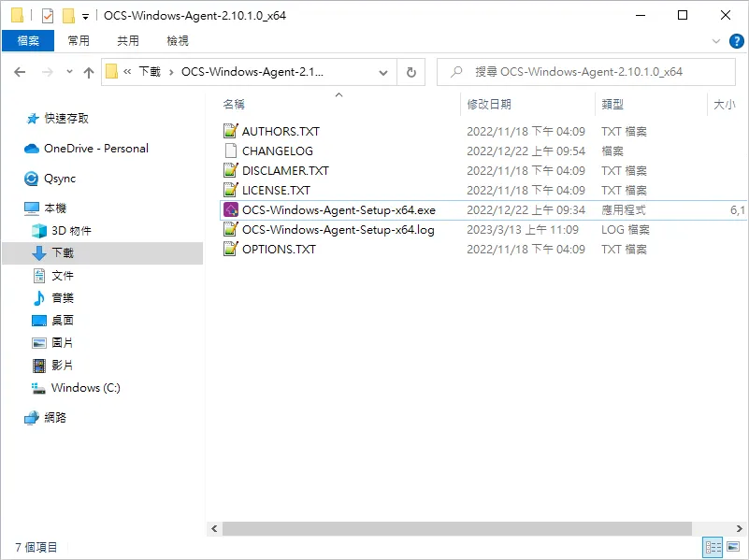The width and height of the screenshot is (749, 560).
Task: Open the 文件 folder in sidebar
Action: point(62,276)
